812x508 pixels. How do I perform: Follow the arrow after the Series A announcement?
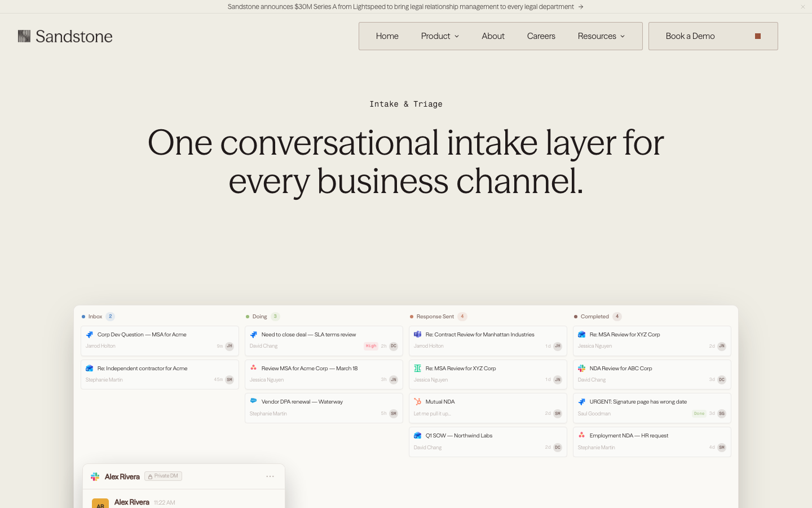pyautogui.click(x=581, y=7)
